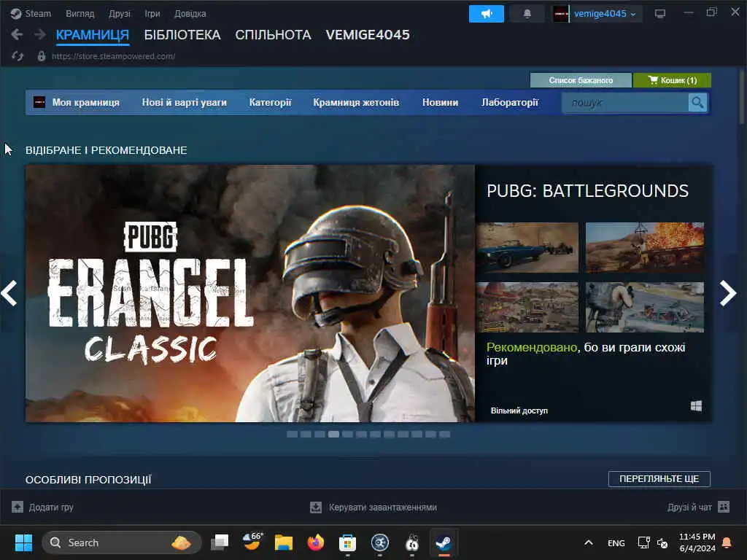
Task: Click the Steam logo menu
Action: point(16,13)
